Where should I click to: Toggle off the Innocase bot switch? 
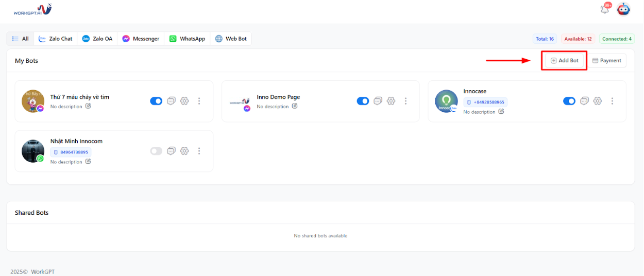(x=569, y=101)
